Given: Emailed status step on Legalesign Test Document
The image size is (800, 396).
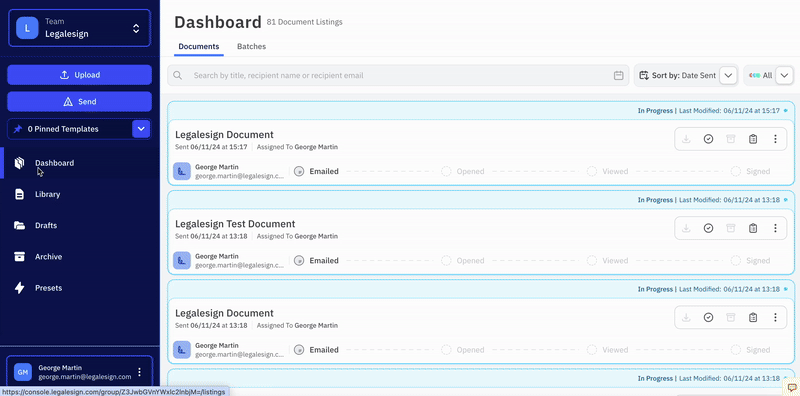Looking at the screenshot, I should click(317, 260).
